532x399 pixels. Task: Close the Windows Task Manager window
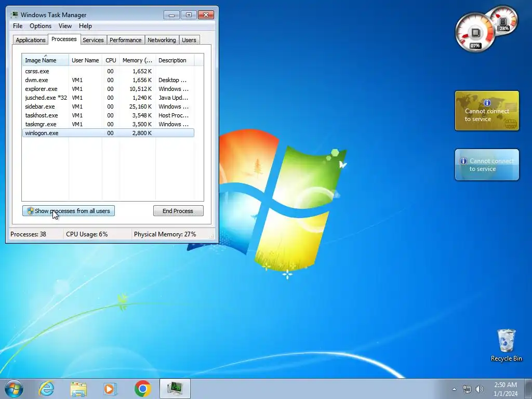click(x=206, y=15)
